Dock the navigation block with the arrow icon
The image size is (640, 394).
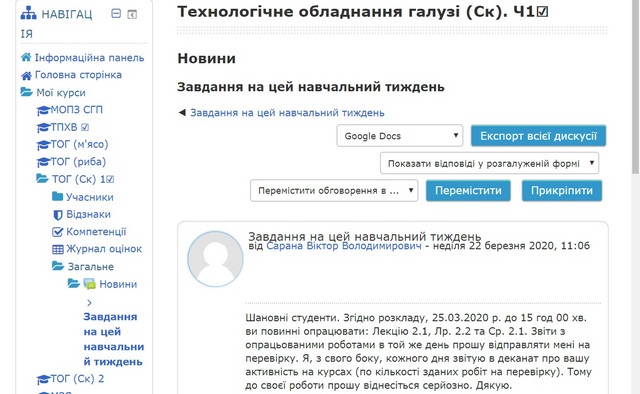[132, 14]
